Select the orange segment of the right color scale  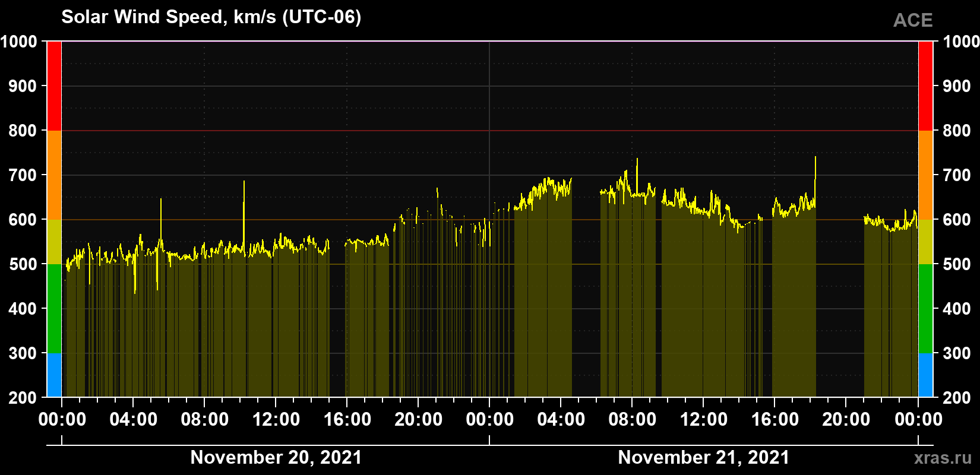click(x=926, y=175)
